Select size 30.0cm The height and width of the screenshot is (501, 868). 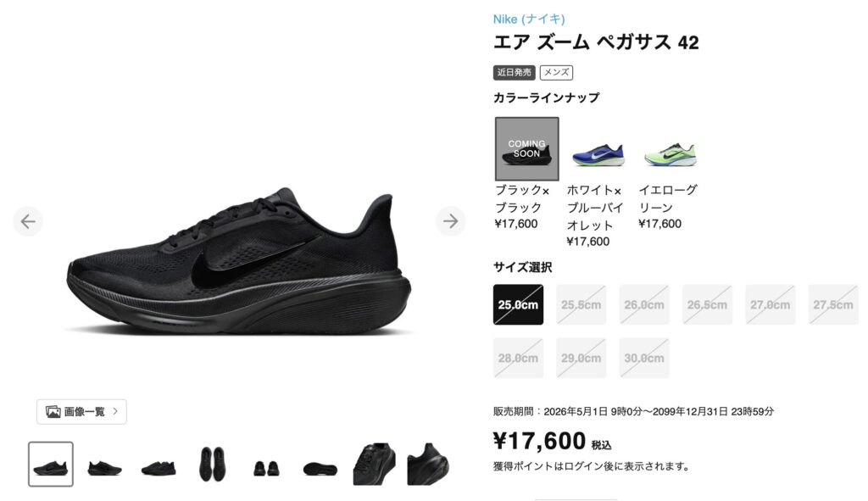(x=644, y=359)
